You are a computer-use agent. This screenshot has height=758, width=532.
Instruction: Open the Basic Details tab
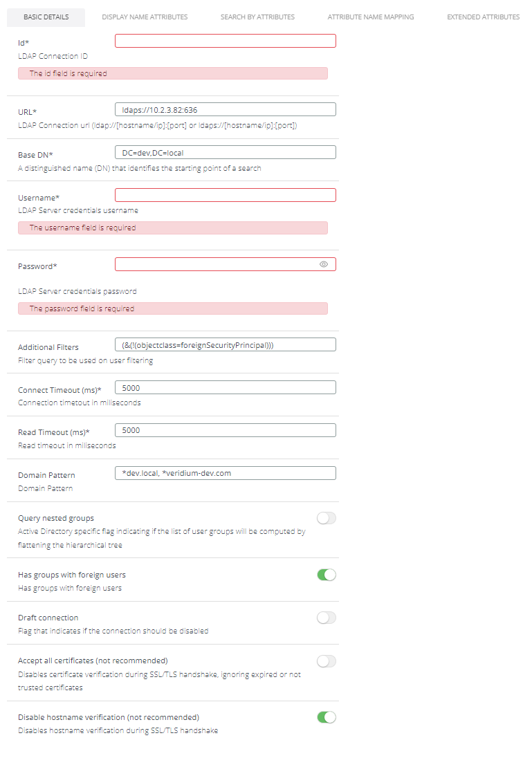point(46,17)
